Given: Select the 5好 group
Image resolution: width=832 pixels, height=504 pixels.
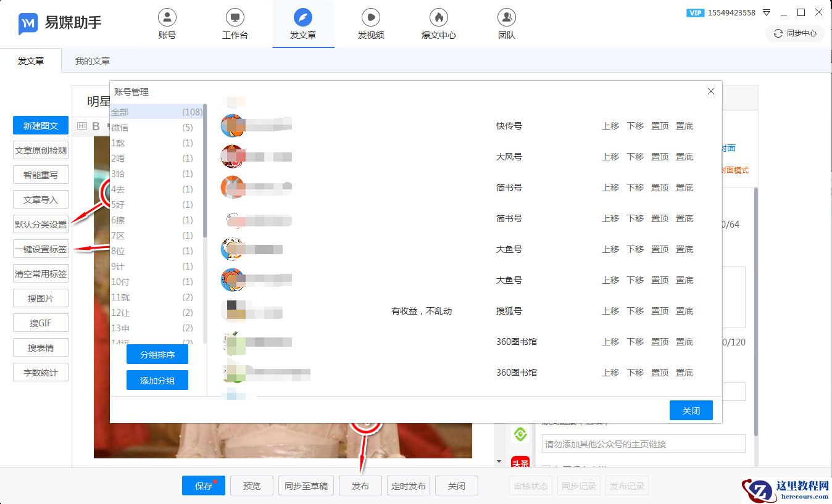Looking at the screenshot, I should pyautogui.click(x=156, y=205).
